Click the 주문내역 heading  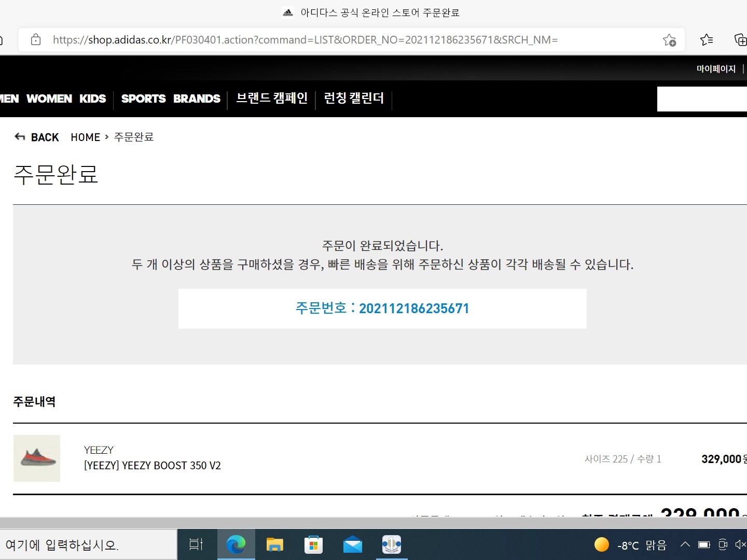click(x=34, y=401)
